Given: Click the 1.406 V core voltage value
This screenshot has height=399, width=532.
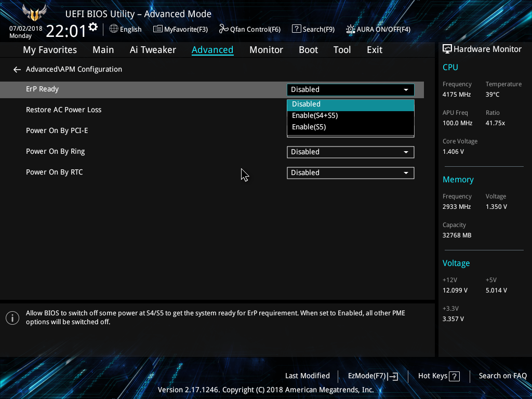Looking at the screenshot, I should (453, 152).
